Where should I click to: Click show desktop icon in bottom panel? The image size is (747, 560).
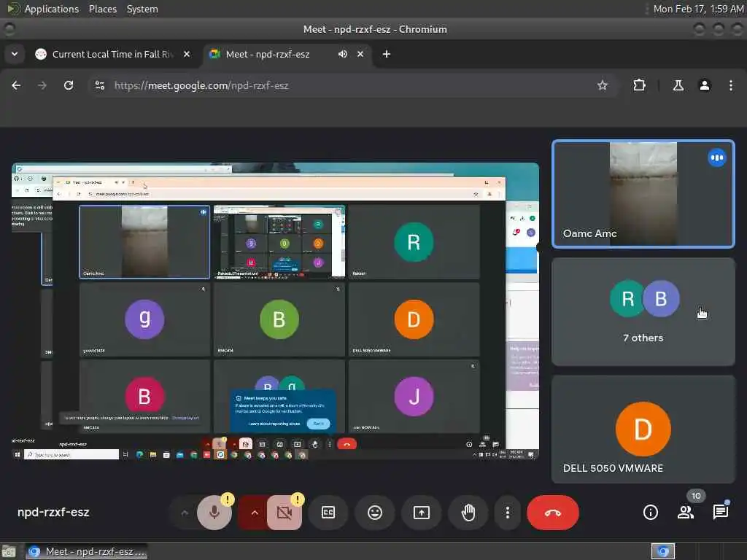[x=9, y=551]
